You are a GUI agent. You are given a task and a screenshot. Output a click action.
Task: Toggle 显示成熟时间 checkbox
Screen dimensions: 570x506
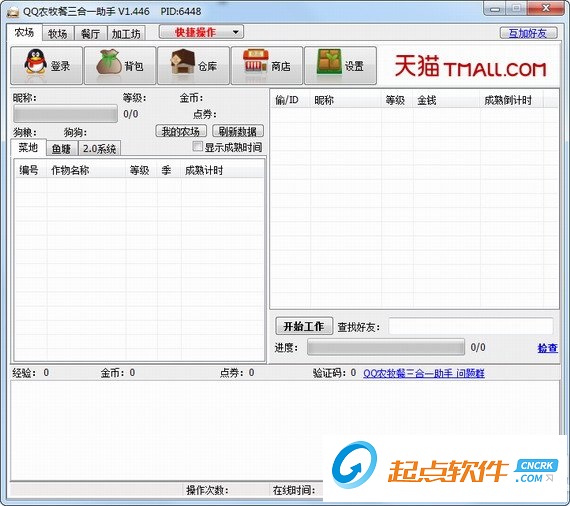point(197,146)
